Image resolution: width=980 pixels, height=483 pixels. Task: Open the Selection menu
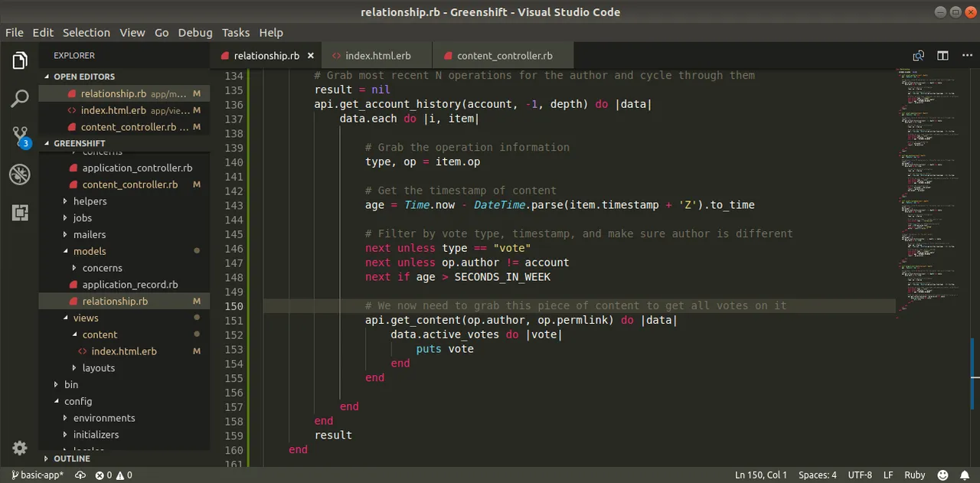click(87, 32)
